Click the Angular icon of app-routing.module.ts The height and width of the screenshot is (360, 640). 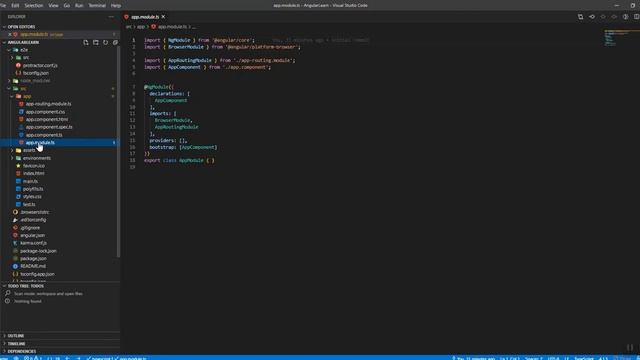(21, 104)
